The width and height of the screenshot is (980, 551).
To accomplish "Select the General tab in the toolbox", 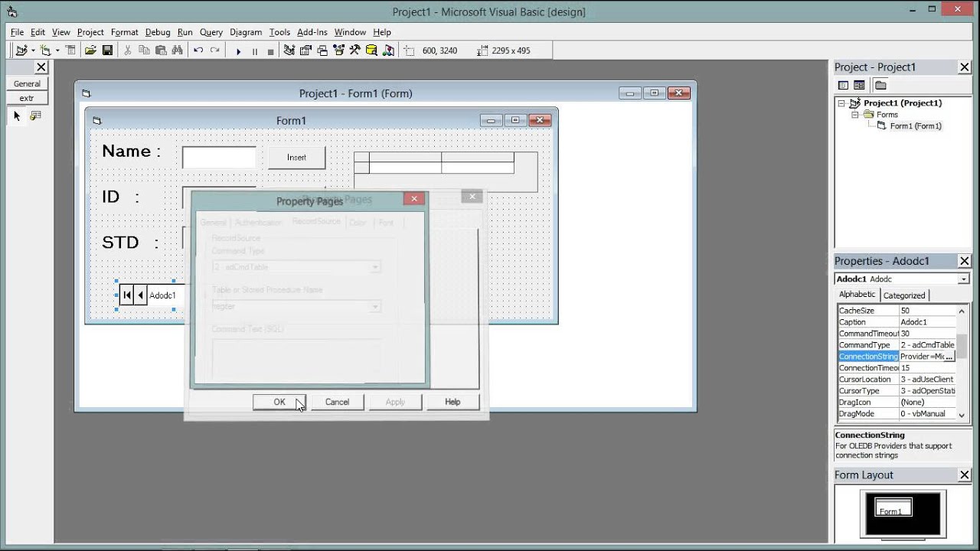I will 27,83.
